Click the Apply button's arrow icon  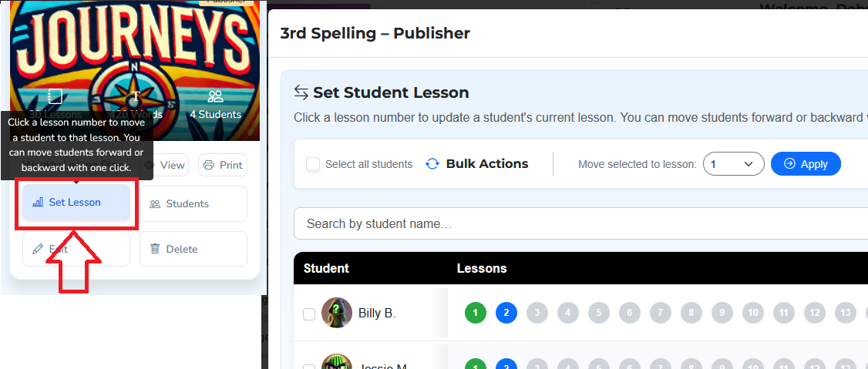[x=790, y=164]
